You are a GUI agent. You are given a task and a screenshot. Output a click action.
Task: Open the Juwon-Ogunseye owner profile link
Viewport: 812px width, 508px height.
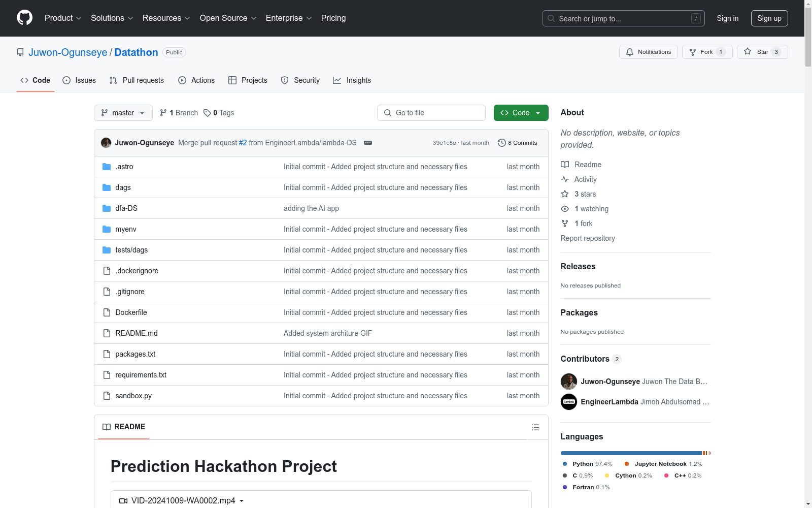pyautogui.click(x=68, y=52)
